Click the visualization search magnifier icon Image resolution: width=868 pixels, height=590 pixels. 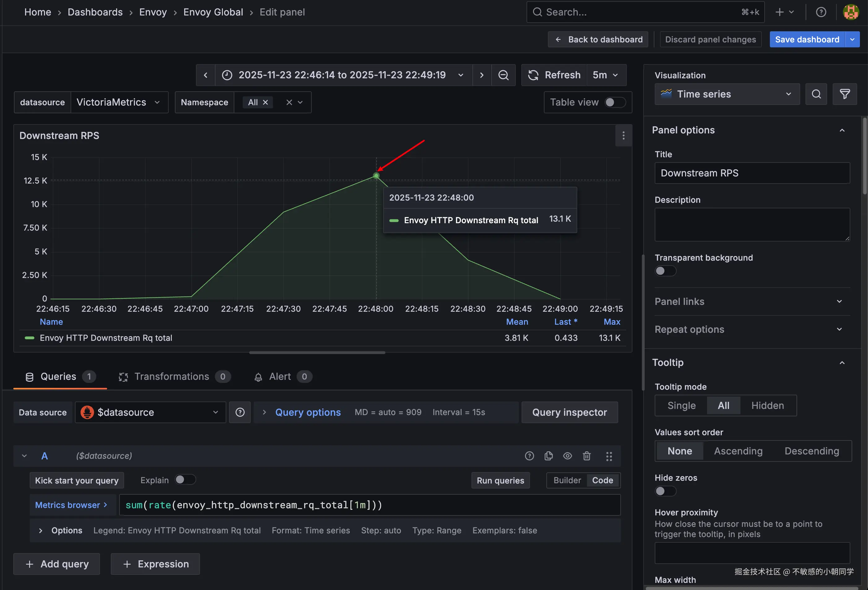[x=816, y=94]
